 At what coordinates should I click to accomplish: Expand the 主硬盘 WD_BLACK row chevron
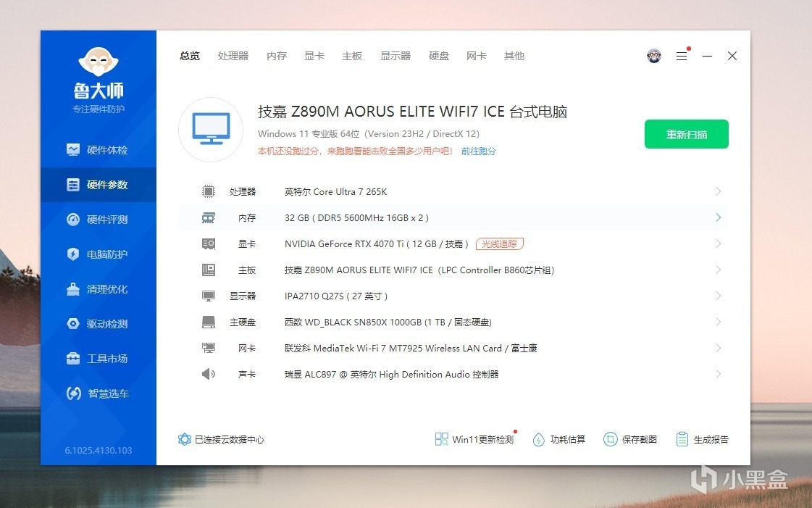[719, 322]
